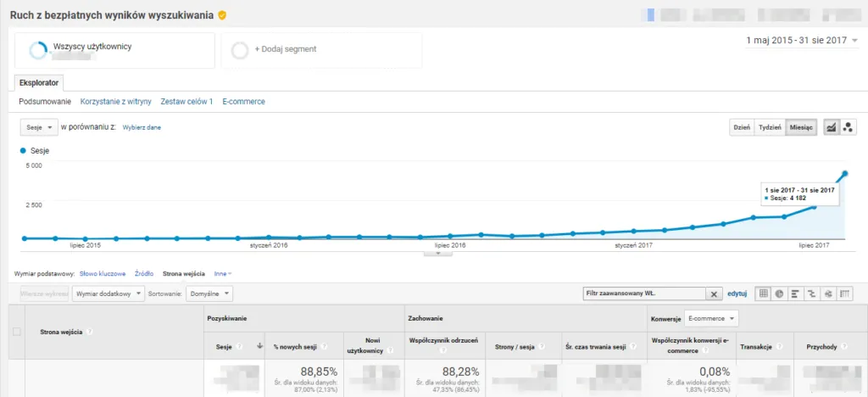868x397 pixels.
Task: Click the Wybierz dane link
Action: pos(142,127)
